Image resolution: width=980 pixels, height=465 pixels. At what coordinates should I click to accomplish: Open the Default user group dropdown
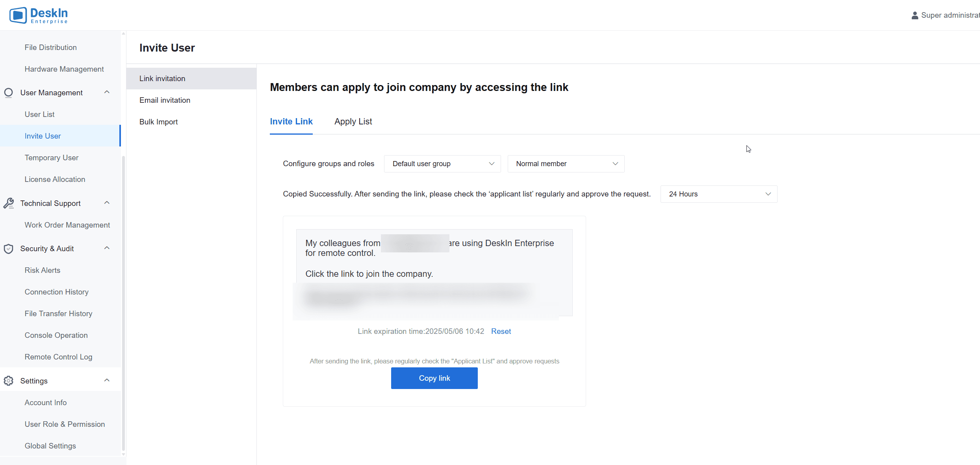click(x=442, y=164)
